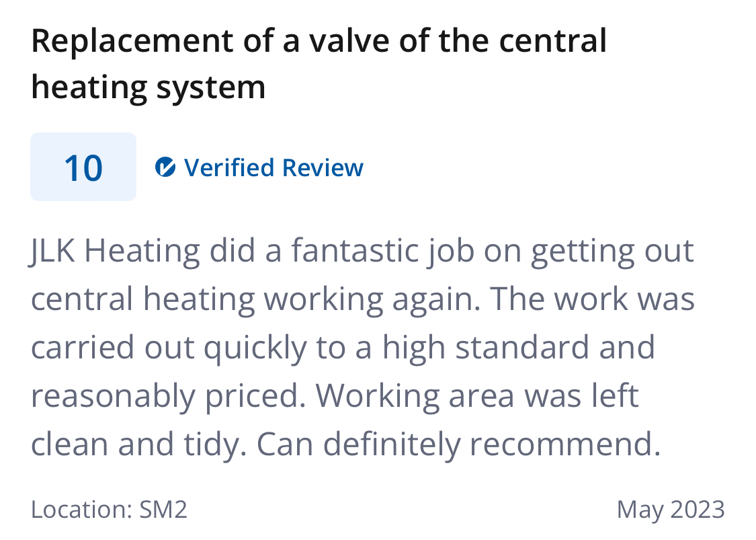Image resolution: width=756 pixels, height=540 pixels.
Task: Click the verified checkmark badge icon
Action: 165,167
